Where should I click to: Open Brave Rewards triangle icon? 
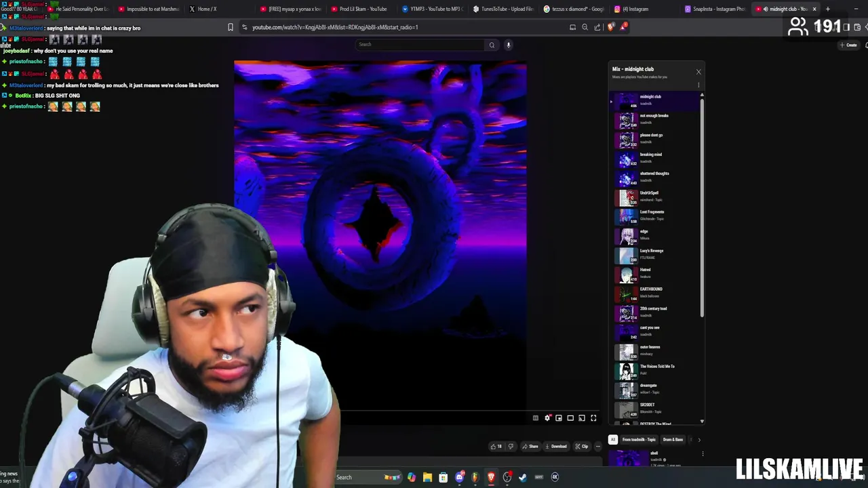pyautogui.click(x=623, y=27)
